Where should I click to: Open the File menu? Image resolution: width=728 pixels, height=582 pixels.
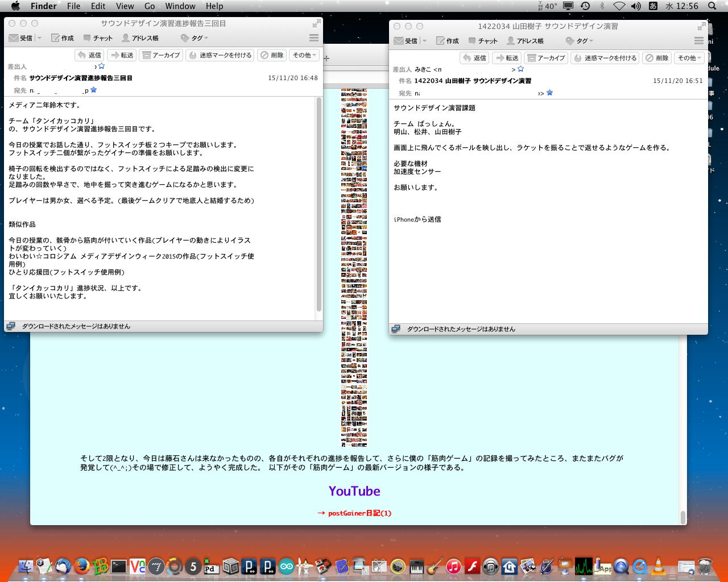coord(73,6)
